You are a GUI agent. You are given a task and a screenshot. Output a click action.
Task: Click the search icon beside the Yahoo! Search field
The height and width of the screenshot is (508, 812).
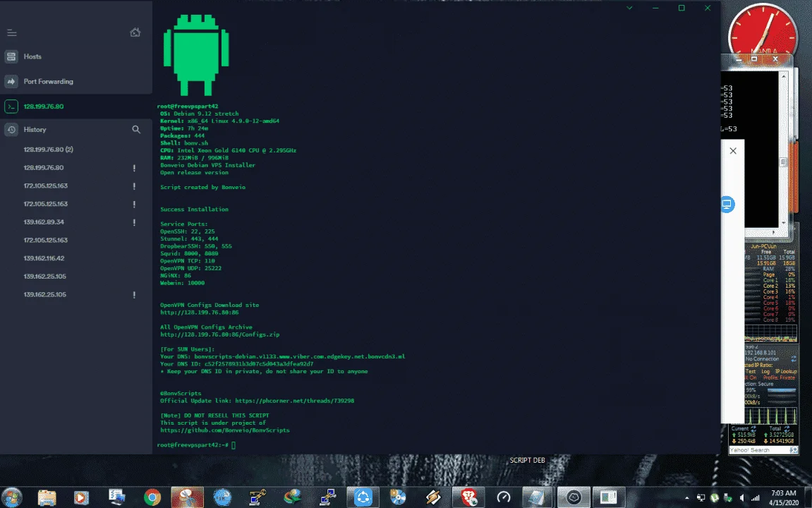(x=794, y=450)
